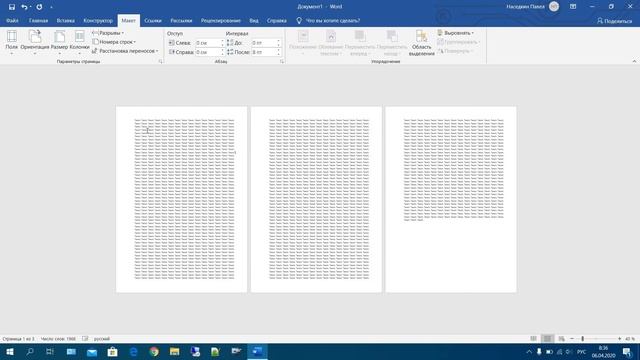
Task: Open the Selection Pane (Область выделения)
Action: pos(421,42)
